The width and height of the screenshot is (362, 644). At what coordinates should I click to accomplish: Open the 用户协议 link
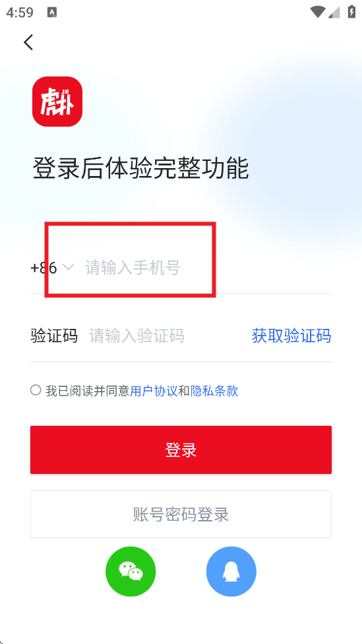pyautogui.click(x=154, y=391)
